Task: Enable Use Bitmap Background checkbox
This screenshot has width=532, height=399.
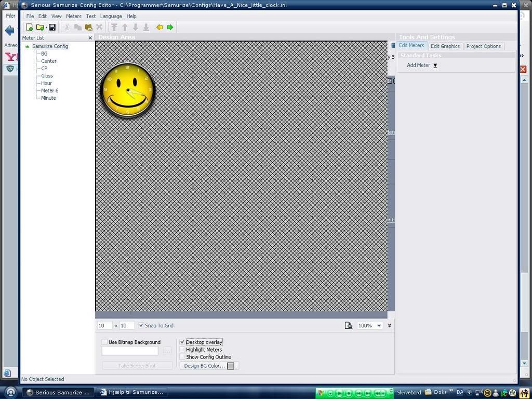Action: (104, 342)
